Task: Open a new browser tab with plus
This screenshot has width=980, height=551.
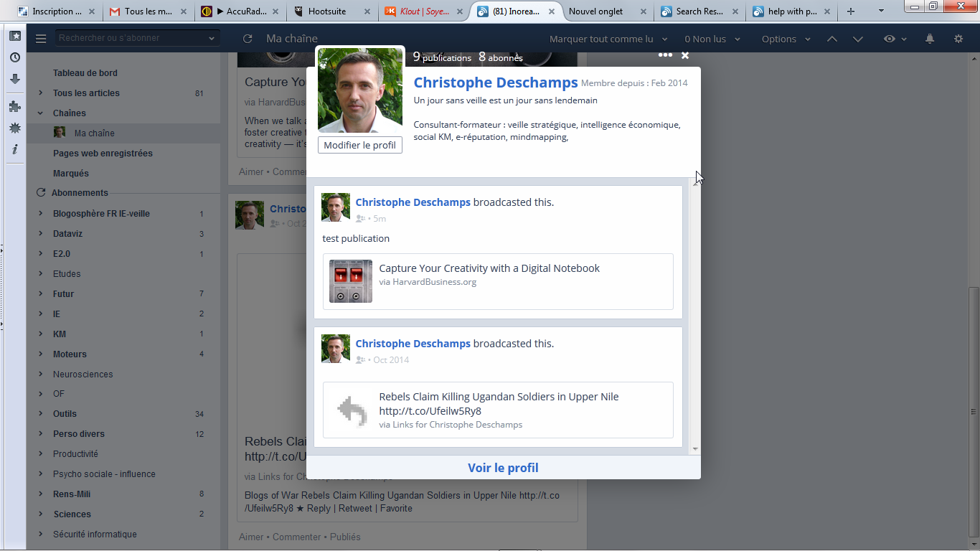Action: tap(851, 11)
